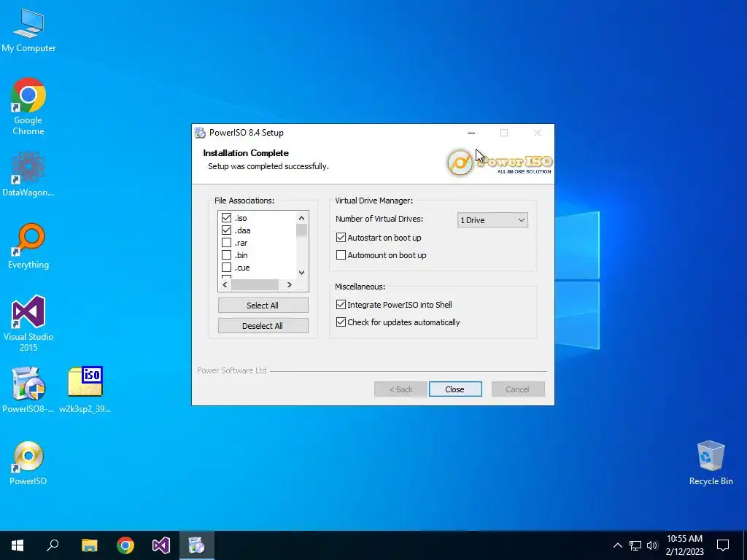Launch Chrome from taskbar
The width and height of the screenshot is (747, 560).
(x=125, y=545)
